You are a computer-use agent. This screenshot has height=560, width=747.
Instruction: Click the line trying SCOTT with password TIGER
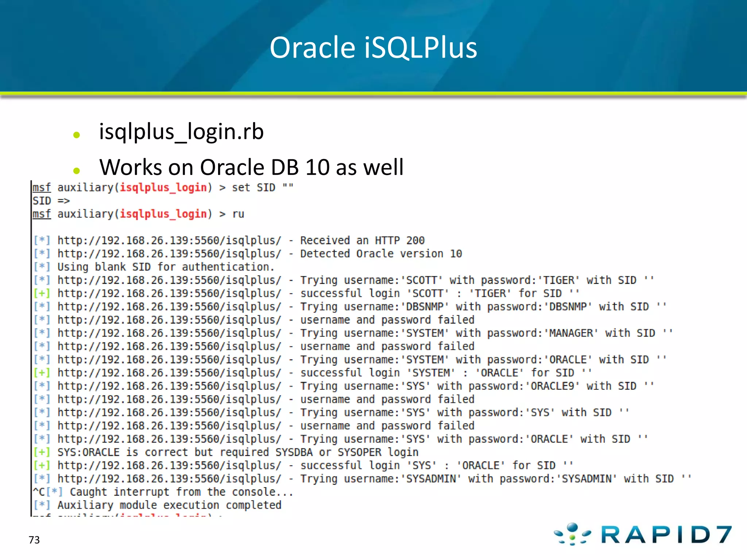[344, 280]
